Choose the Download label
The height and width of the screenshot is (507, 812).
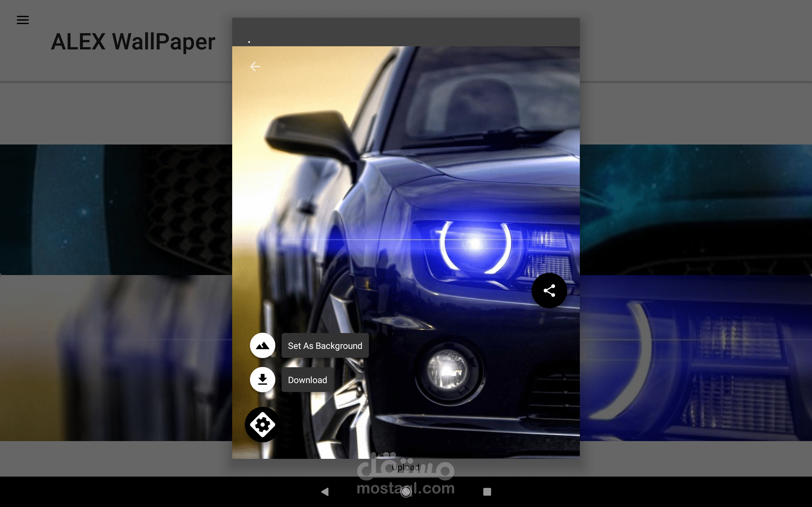click(307, 380)
